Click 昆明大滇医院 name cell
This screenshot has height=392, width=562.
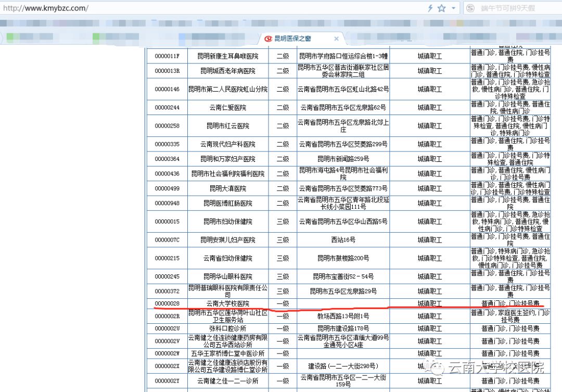pos(228,188)
